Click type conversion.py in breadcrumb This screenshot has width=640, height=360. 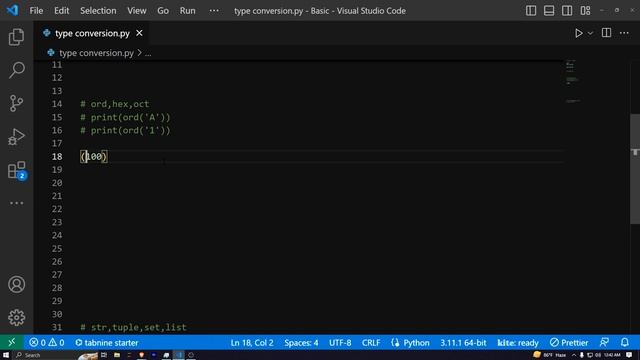click(x=96, y=53)
